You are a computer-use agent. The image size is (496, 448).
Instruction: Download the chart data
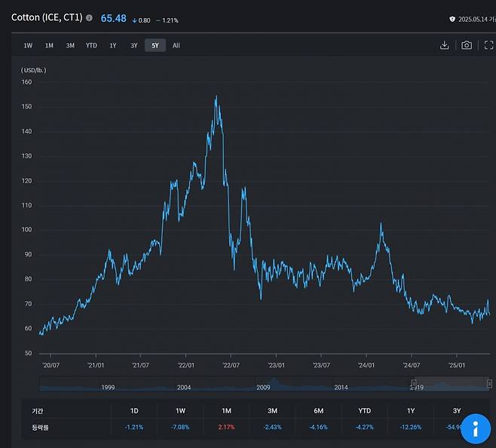[445, 45]
